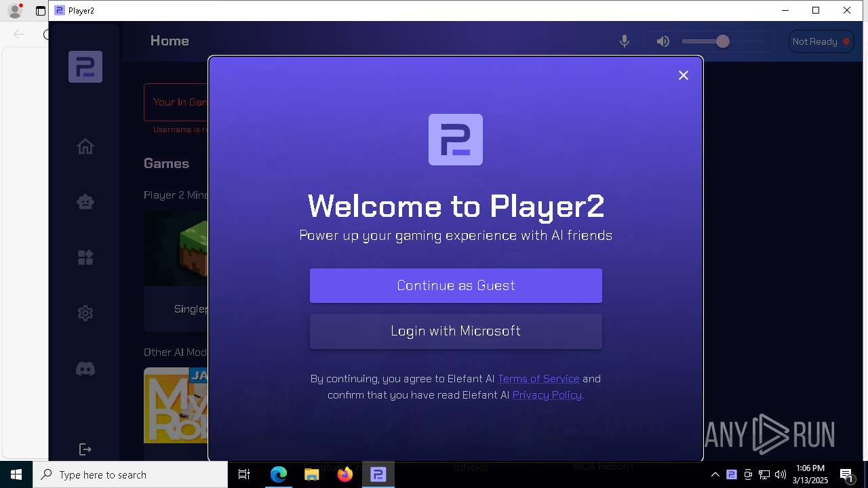Click Player2 icon in system tray
Image resolution: width=868 pixels, height=488 pixels.
[x=731, y=474]
